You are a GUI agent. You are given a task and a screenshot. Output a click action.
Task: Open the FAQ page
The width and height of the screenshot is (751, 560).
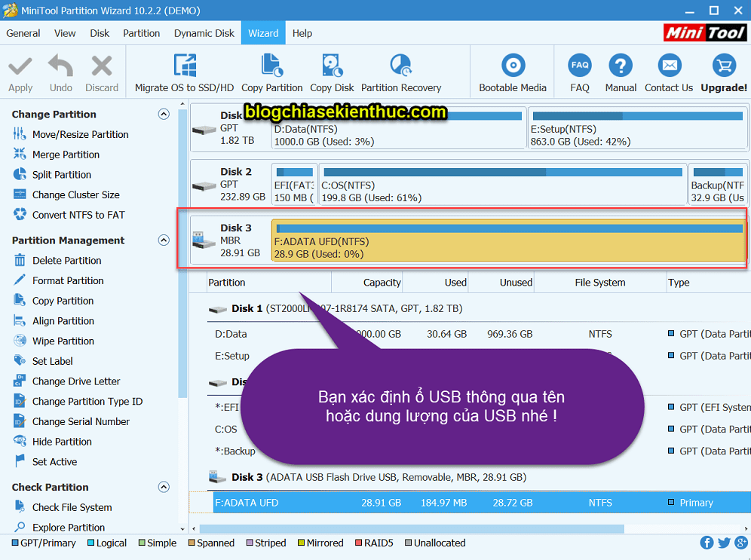580,73
